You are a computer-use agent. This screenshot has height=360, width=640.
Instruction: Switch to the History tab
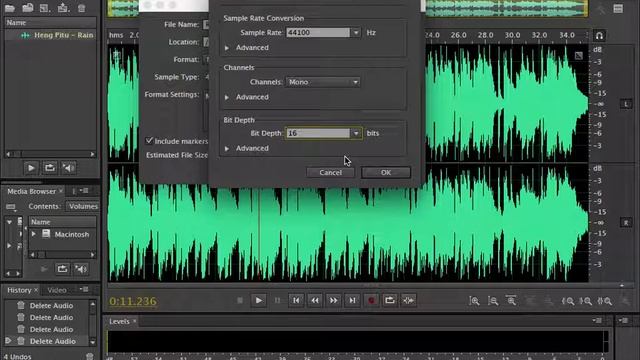[x=19, y=290]
